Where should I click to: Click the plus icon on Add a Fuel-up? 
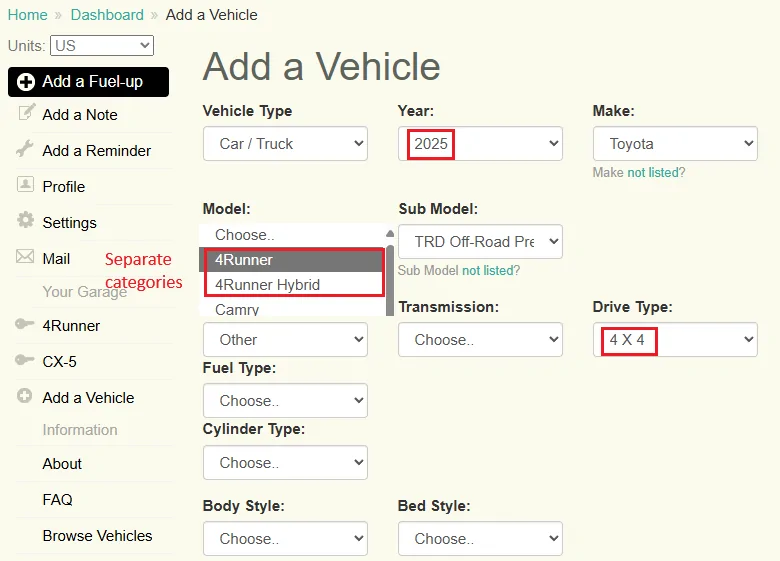pyautogui.click(x=26, y=82)
